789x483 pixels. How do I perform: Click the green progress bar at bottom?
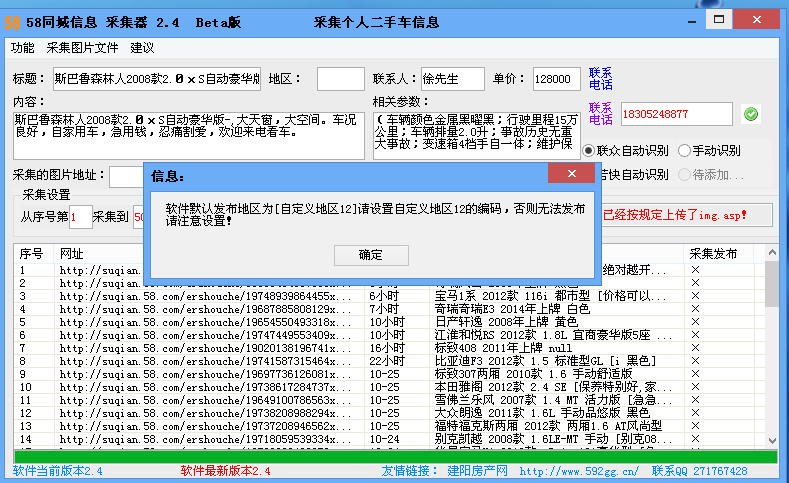click(394, 457)
